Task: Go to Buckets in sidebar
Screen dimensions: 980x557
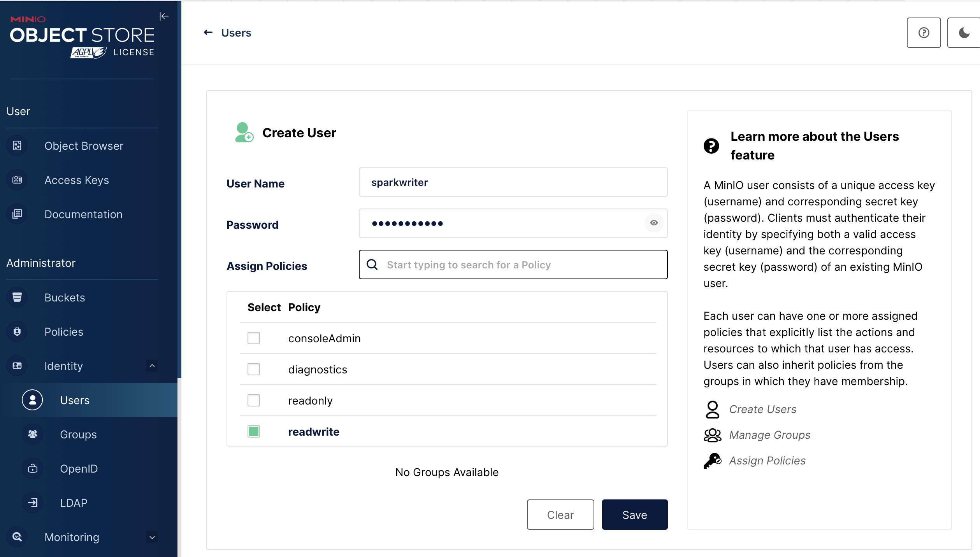Action: (65, 298)
